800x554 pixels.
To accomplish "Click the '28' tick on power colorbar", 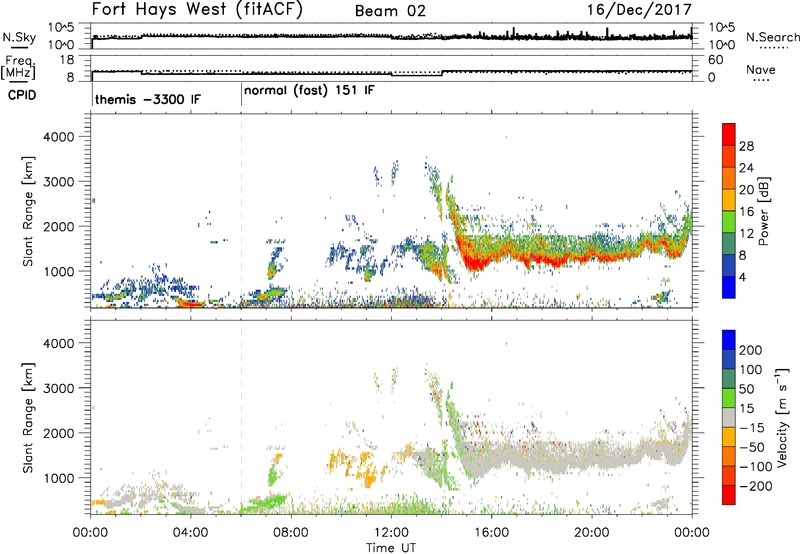I will point(746,146).
